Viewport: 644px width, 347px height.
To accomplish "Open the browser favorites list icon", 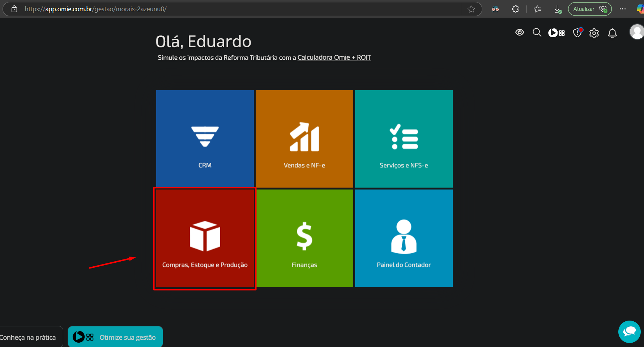I will click(x=537, y=9).
